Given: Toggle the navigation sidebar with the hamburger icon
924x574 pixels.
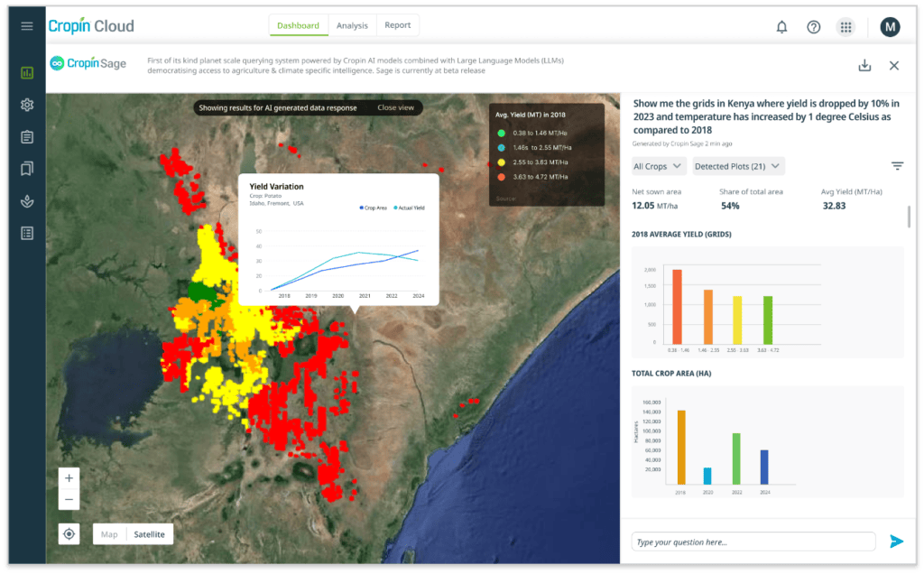Looking at the screenshot, I should (26, 25).
